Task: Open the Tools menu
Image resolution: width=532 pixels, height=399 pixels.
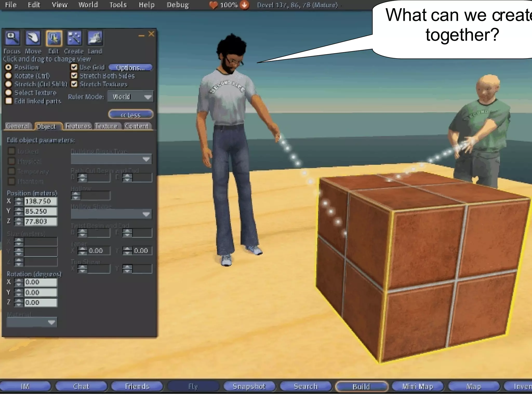Action: pyautogui.click(x=118, y=5)
